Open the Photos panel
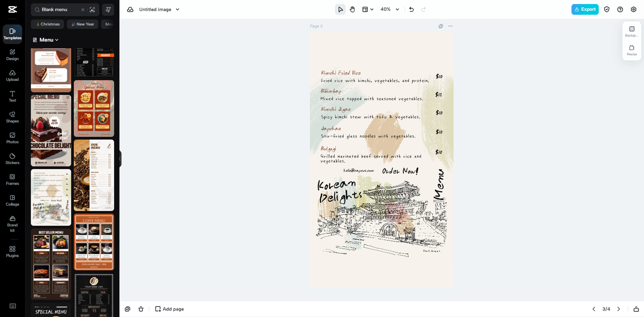The width and height of the screenshot is (644, 317). (x=13, y=138)
